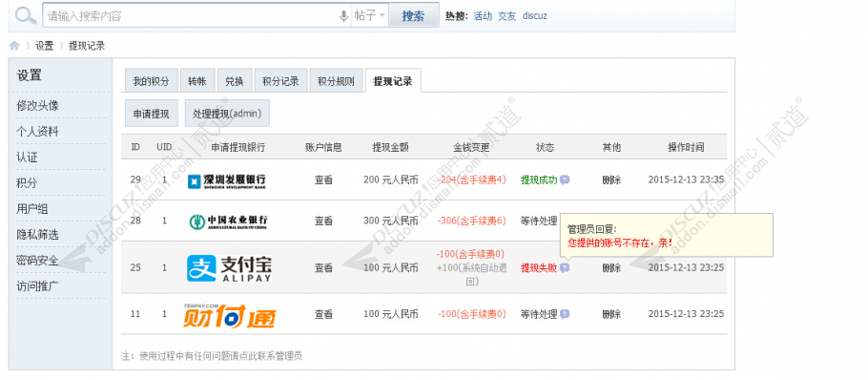Screen dimensions: 868x380
Task: Click the 2015-12-13 23:35 time cell
Action: coord(686,180)
